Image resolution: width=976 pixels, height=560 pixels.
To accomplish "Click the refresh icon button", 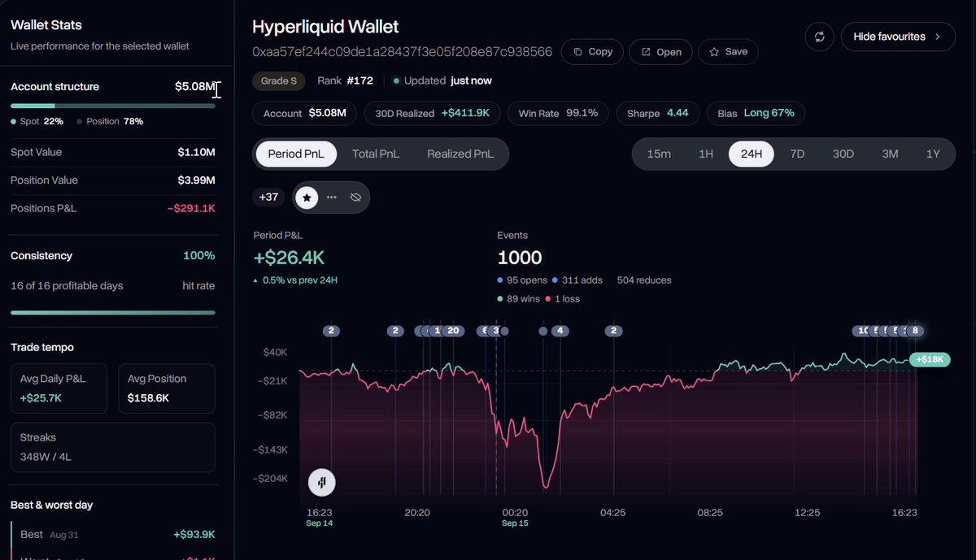I will (x=819, y=37).
